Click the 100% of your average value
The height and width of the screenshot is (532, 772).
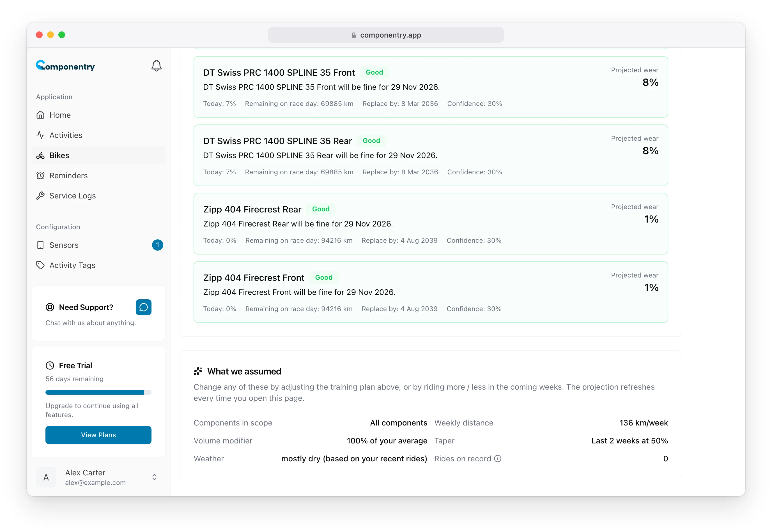387,441
